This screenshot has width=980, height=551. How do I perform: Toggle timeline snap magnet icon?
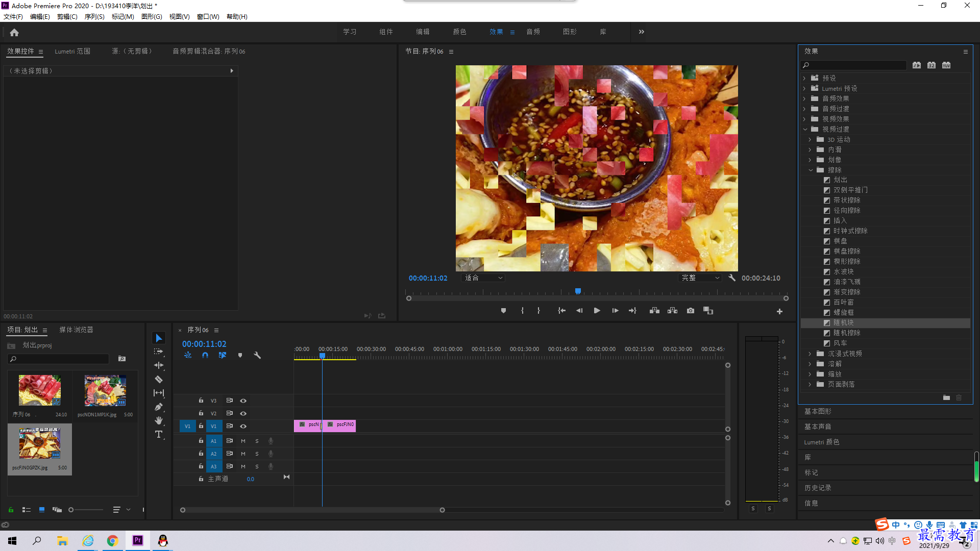(205, 355)
